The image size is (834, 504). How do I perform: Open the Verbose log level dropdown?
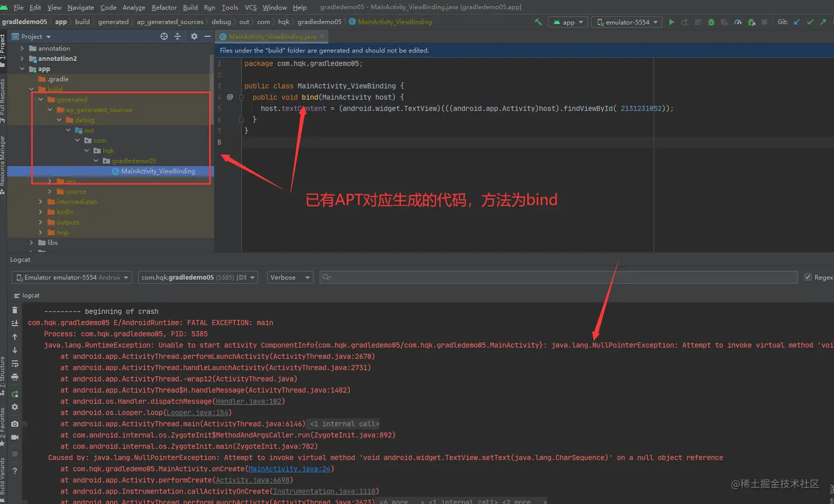(290, 277)
